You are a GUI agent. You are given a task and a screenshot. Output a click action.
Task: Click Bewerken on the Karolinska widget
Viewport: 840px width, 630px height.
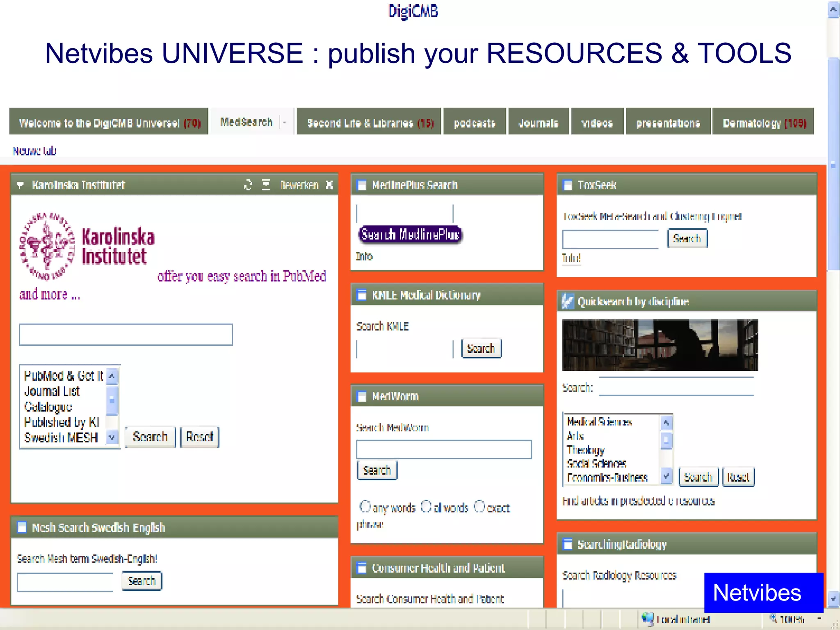click(299, 185)
